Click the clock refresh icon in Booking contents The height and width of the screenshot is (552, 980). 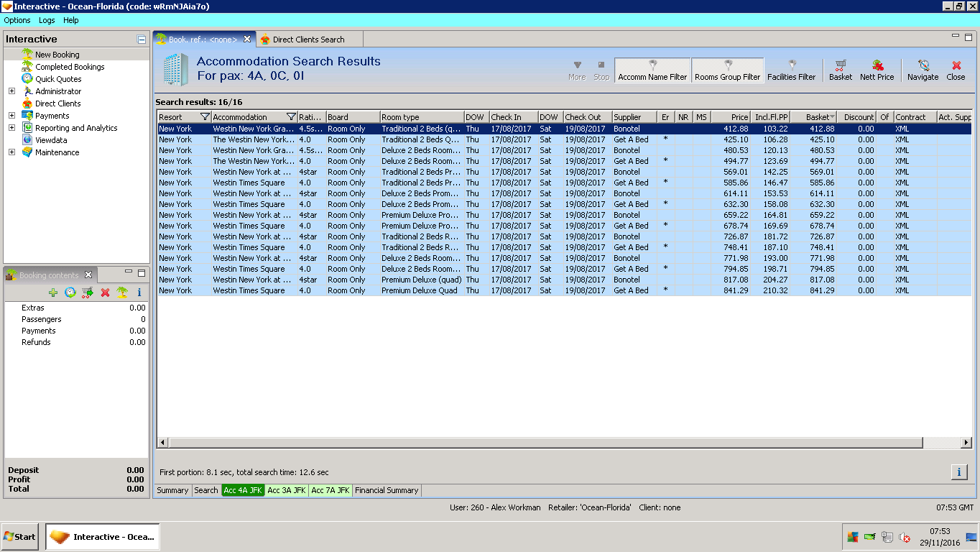[x=70, y=293]
